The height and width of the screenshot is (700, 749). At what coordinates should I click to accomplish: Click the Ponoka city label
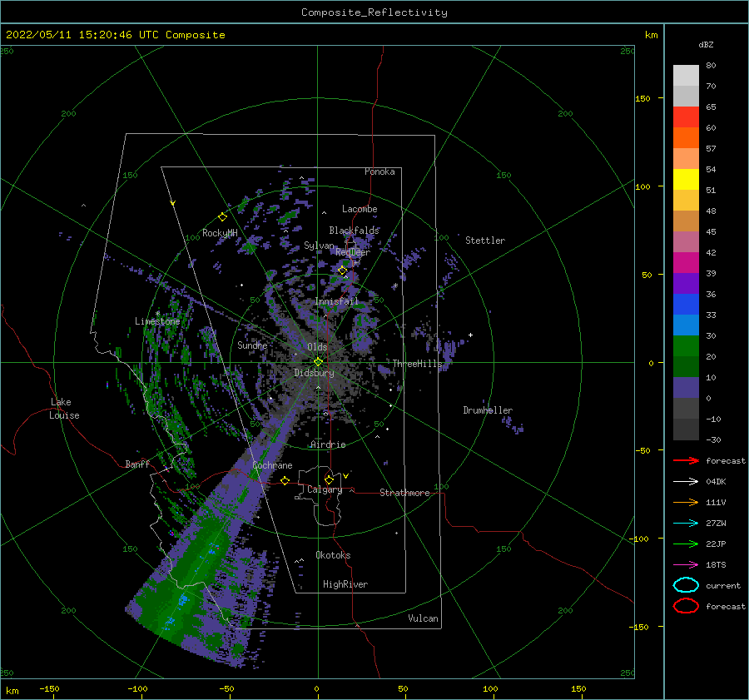click(x=379, y=171)
